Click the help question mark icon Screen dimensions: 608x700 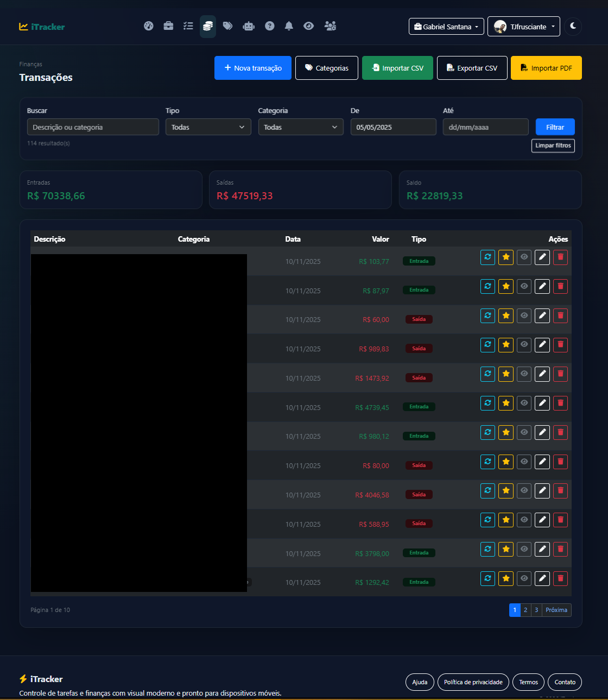point(269,26)
